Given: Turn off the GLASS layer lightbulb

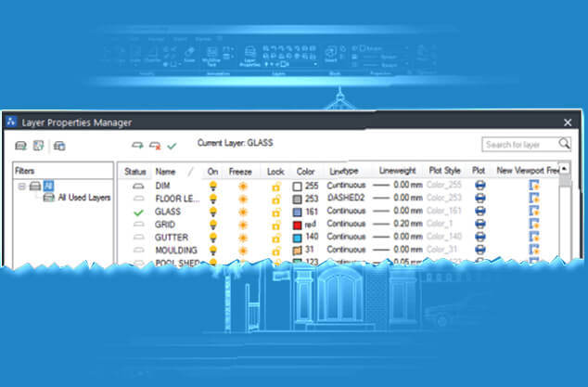Looking at the screenshot, I should tap(214, 212).
